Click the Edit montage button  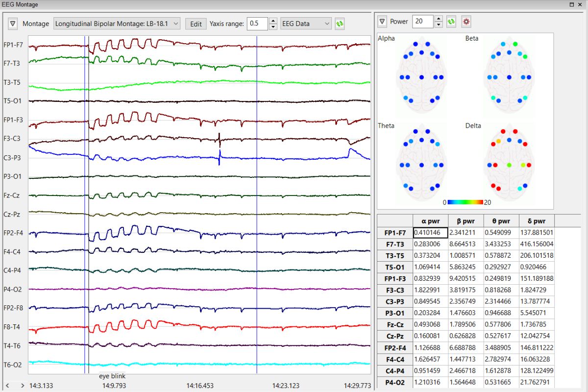pyautogui.click(x=196, y=24)
